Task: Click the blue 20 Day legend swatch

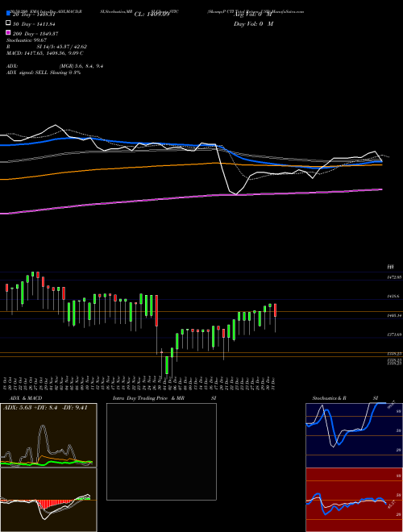Action: [9, 14]
